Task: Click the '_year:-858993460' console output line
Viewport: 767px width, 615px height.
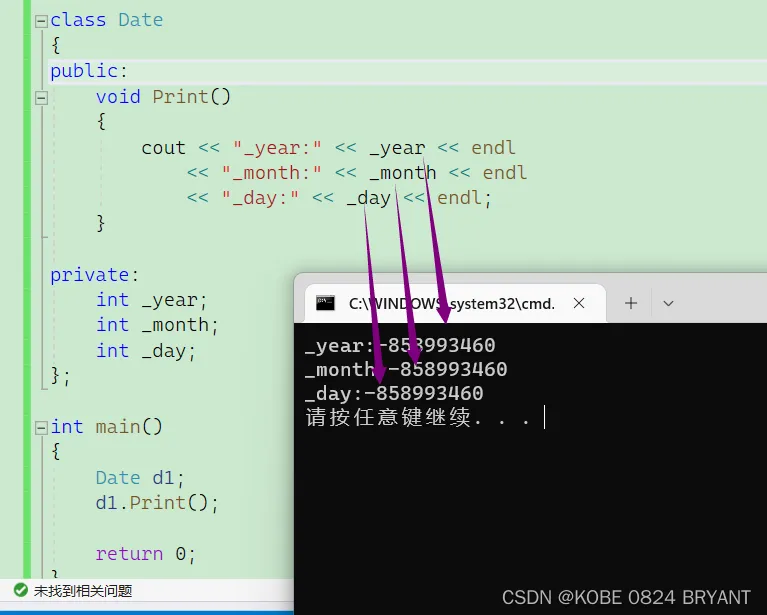Action: [x=400, y=346]
